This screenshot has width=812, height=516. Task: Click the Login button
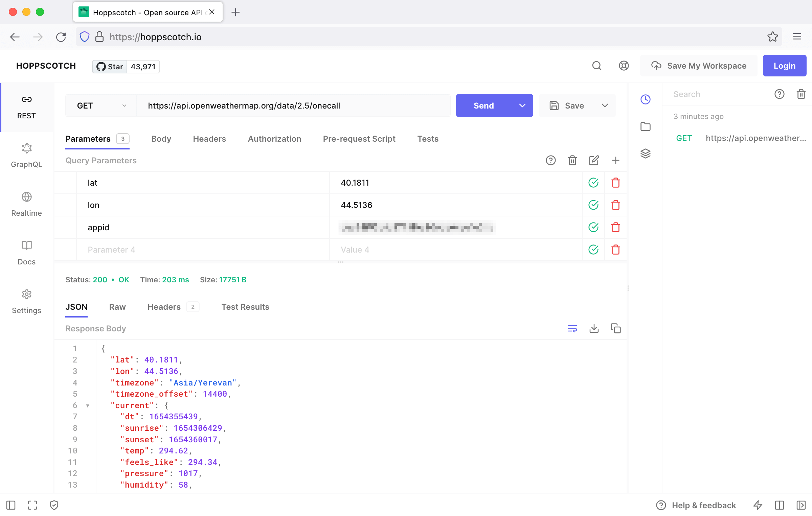(784, 66)
